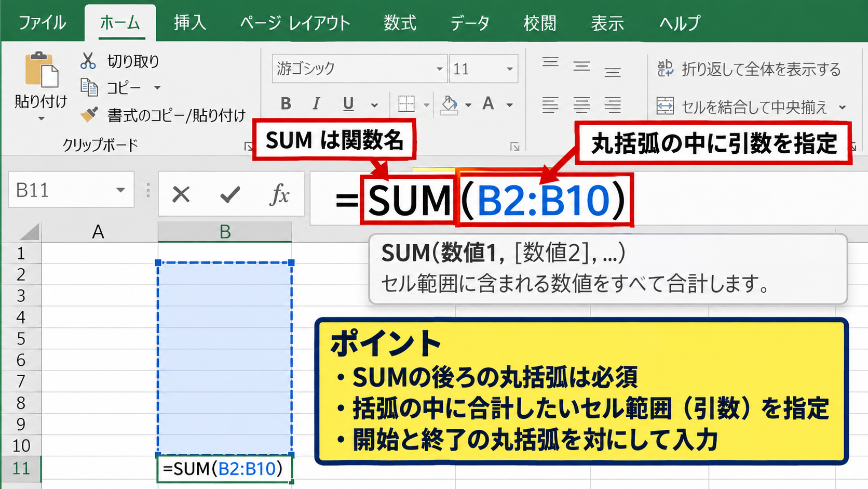The height and width of the screenshot is (489, 868).
Task: Click the Fill Color paint bucket icon
Action: tap(449, 104)
